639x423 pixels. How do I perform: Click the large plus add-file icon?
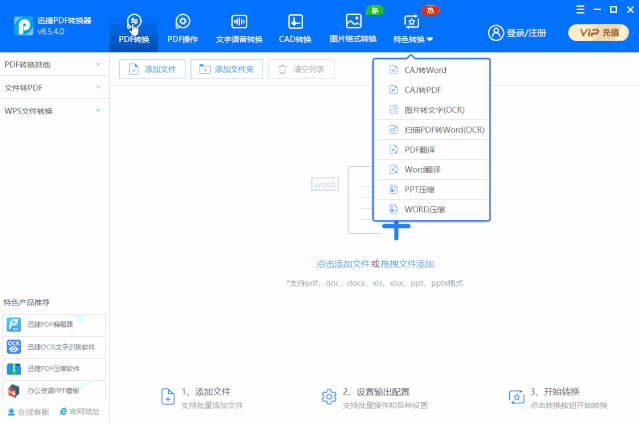pos(396,231)
